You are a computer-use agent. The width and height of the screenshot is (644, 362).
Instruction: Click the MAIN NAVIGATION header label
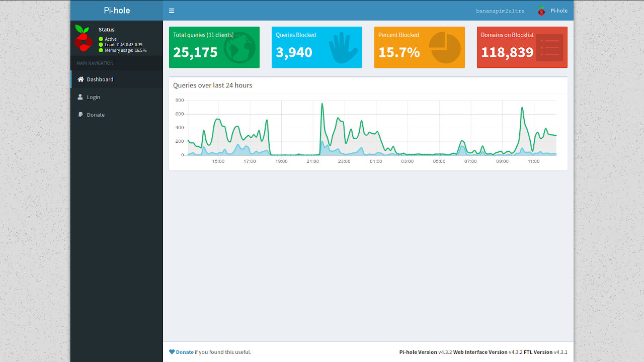(95, 63)
